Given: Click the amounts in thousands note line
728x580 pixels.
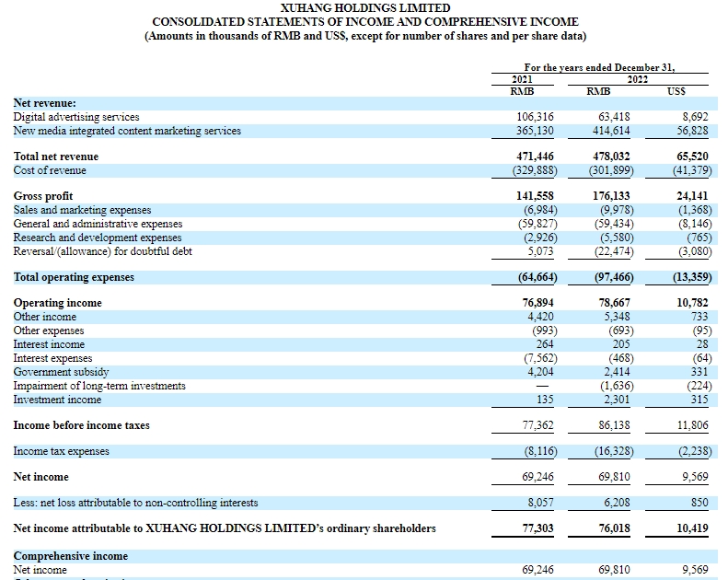Looking at the screenshot, I should (x=365, y=36).
